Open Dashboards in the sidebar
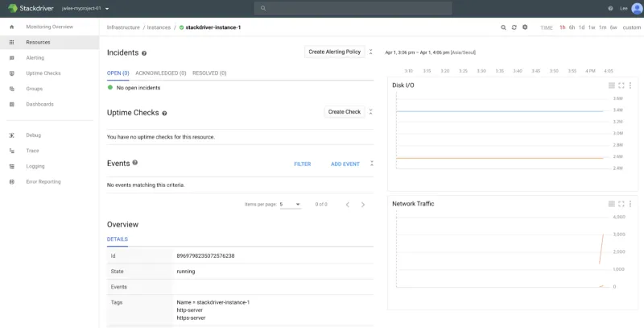644x328 pixels. (x=39, y=105)
